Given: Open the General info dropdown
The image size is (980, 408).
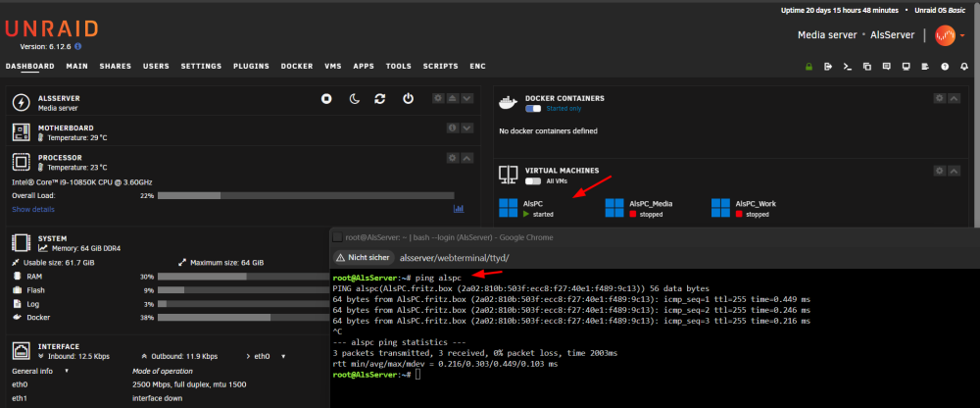Looking at the screenshot, I should 40,371.
